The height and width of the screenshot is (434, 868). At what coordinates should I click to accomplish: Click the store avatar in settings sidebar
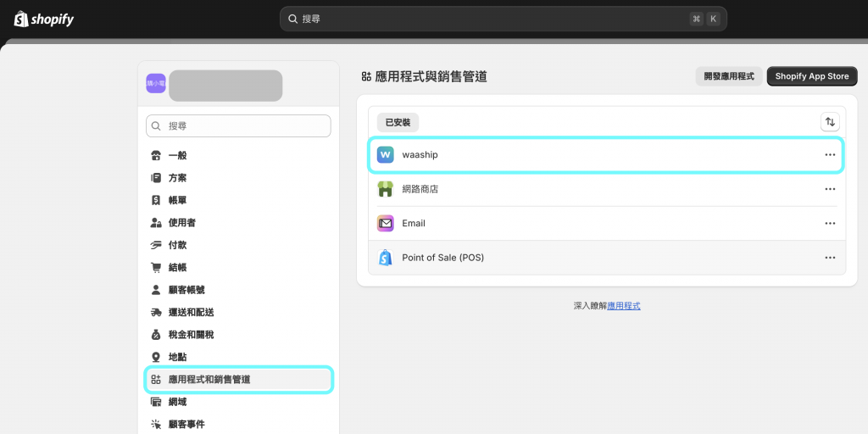(x=156, y=84)
